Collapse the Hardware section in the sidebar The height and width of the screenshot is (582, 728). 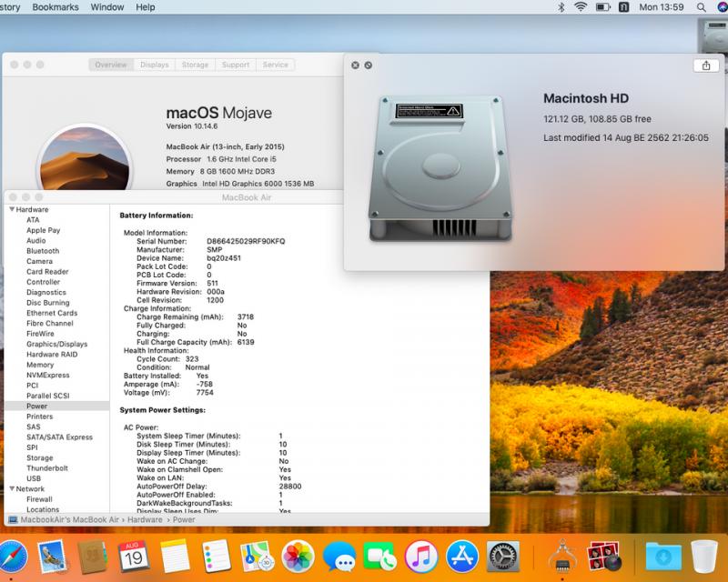(x=12, y=209)
